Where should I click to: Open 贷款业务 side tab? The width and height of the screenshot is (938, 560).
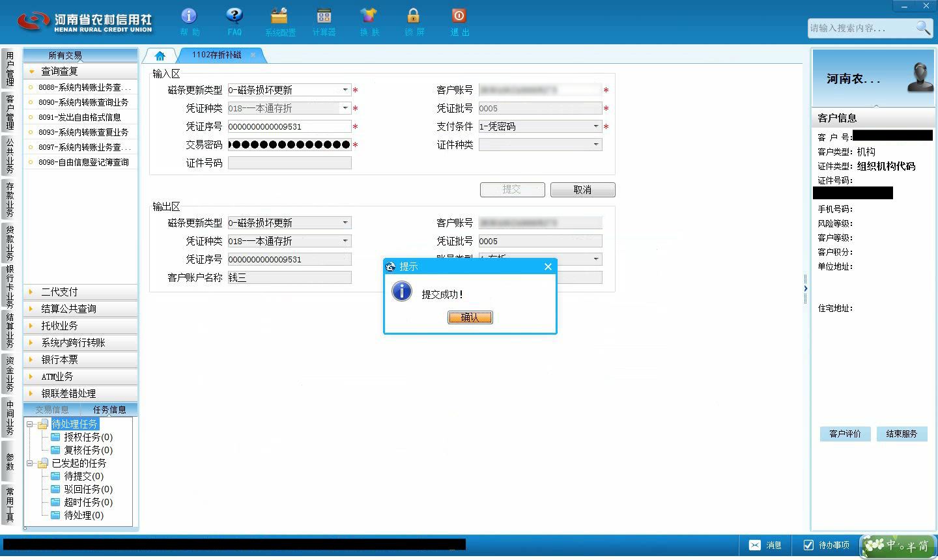10,242
